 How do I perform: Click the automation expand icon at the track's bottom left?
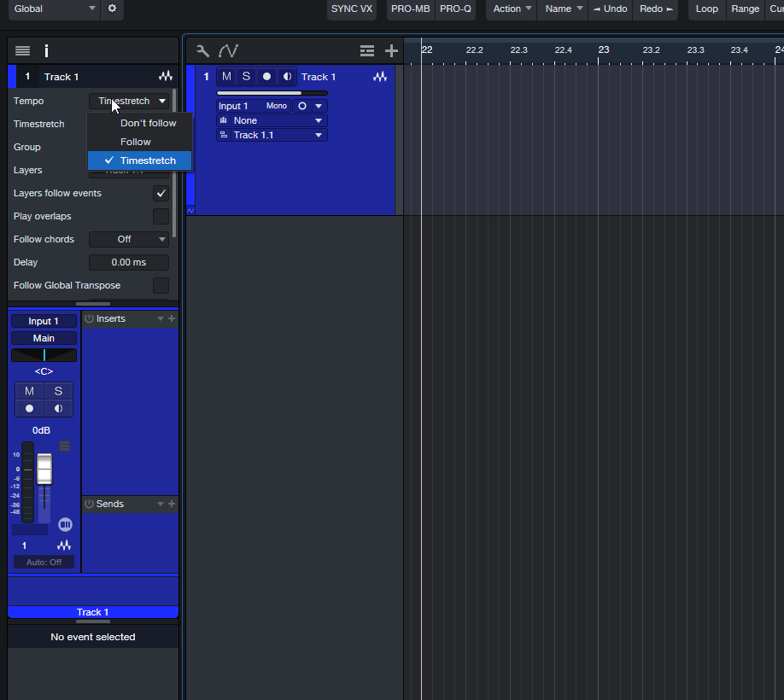[190, 210]
